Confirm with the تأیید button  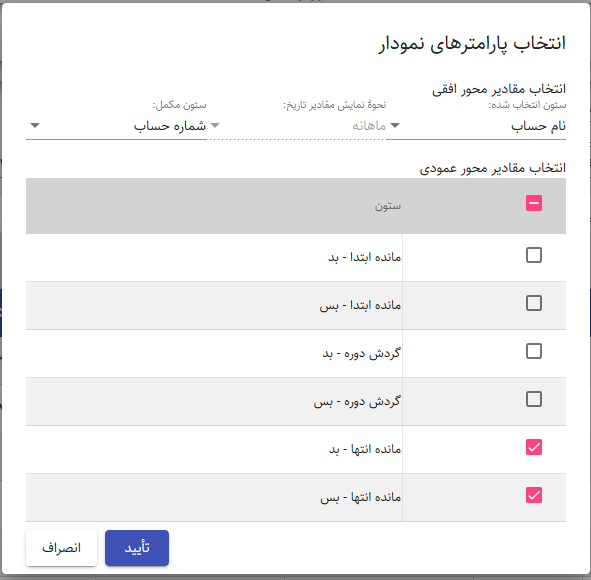137,548
